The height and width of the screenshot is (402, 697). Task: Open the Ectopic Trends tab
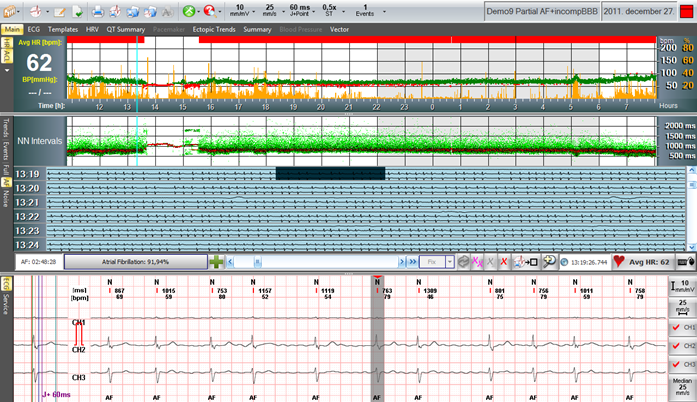pyautogui.click(x=214, y=29)
